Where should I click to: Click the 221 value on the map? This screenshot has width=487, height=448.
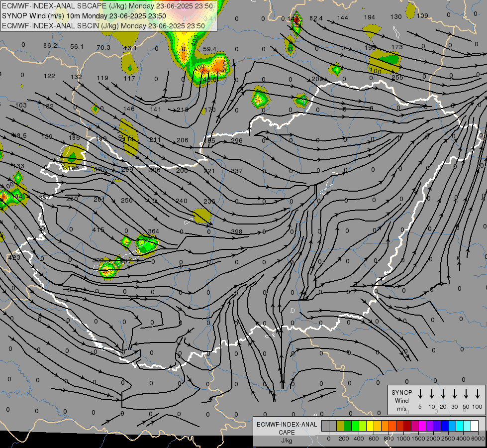pyautogui.click(x=209, y=171)
